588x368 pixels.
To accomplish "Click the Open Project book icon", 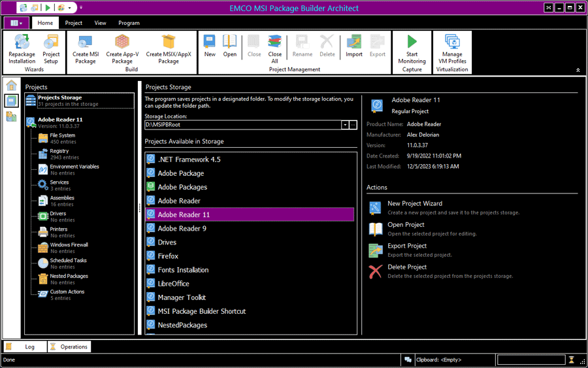I will coord(376,229).
